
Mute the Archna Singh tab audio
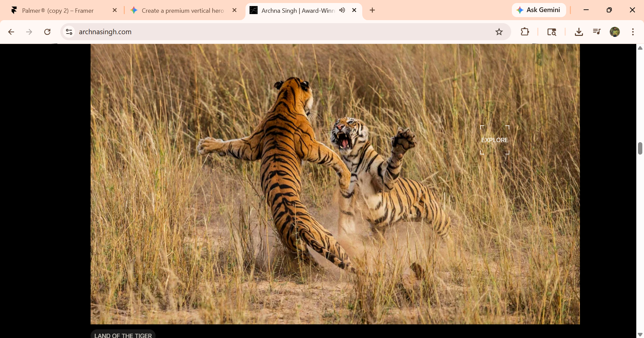click(x=342, y=10)
